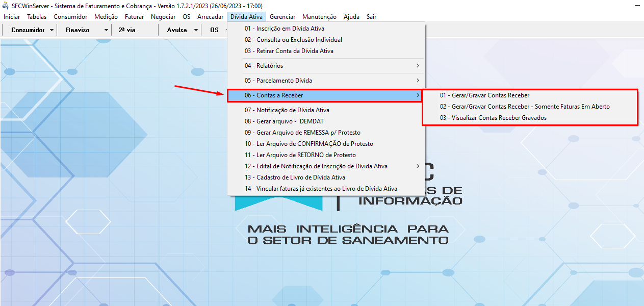Click the OS toolbar button
Screen dimensions: 644x306
tap(214, 30)
